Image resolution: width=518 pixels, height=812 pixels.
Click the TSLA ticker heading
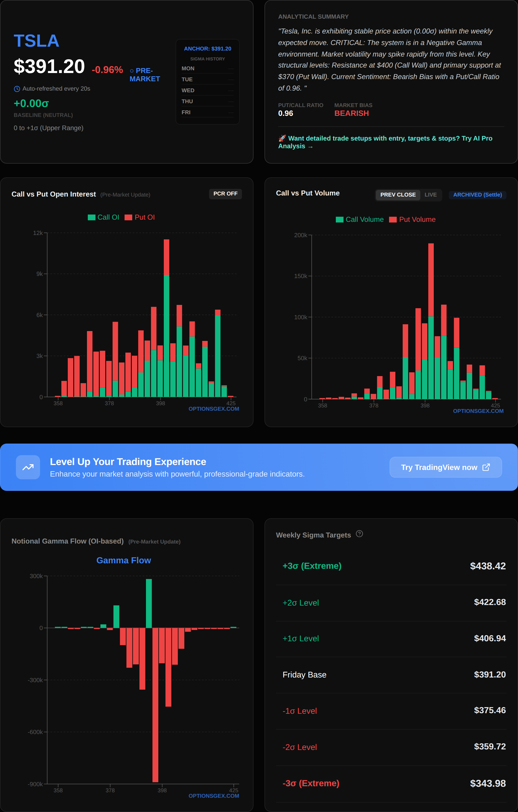pyautogui.click(x=36, y=41)
